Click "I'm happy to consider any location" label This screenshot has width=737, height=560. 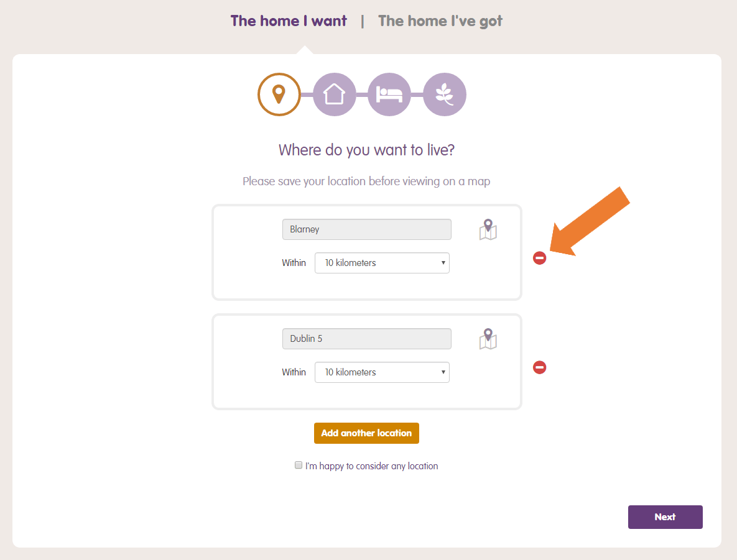point(371,466)
